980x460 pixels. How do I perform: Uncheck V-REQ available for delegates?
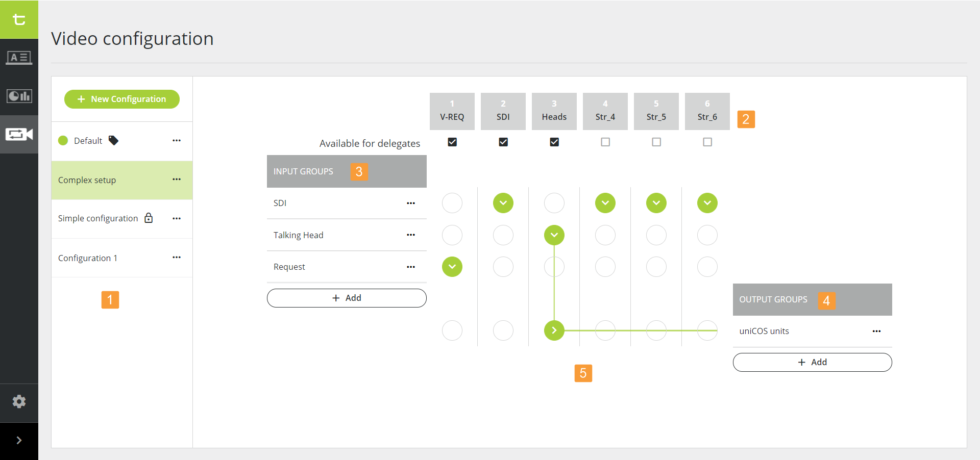(x=452, y=142)
